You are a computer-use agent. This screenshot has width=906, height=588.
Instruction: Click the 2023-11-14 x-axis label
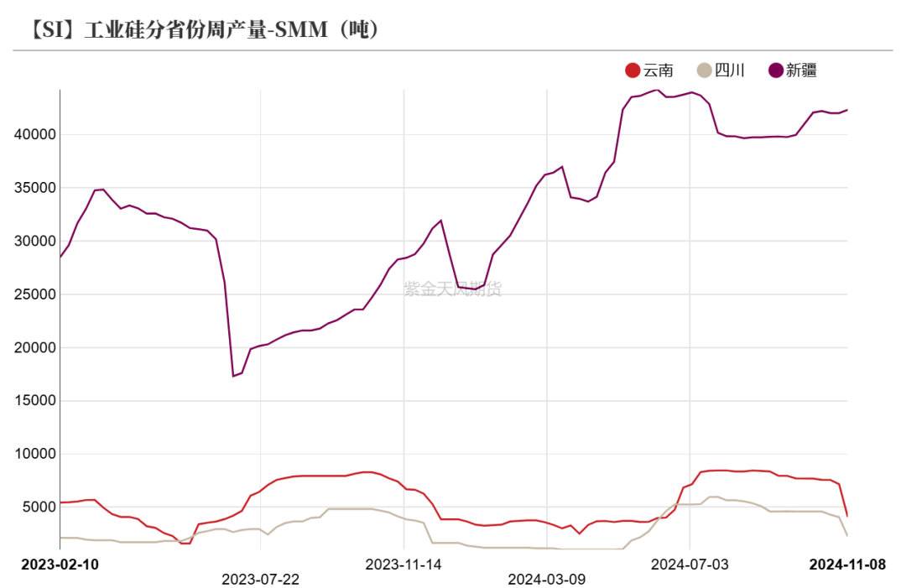coord(404,565)
